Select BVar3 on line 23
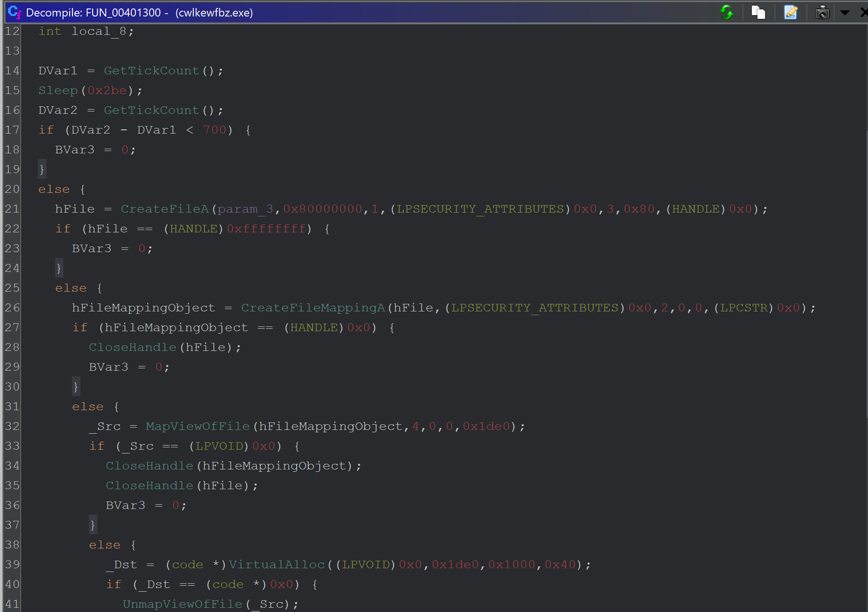Image resolution: width=868 pixels, height=612 pixels. [x=92, y=248]
